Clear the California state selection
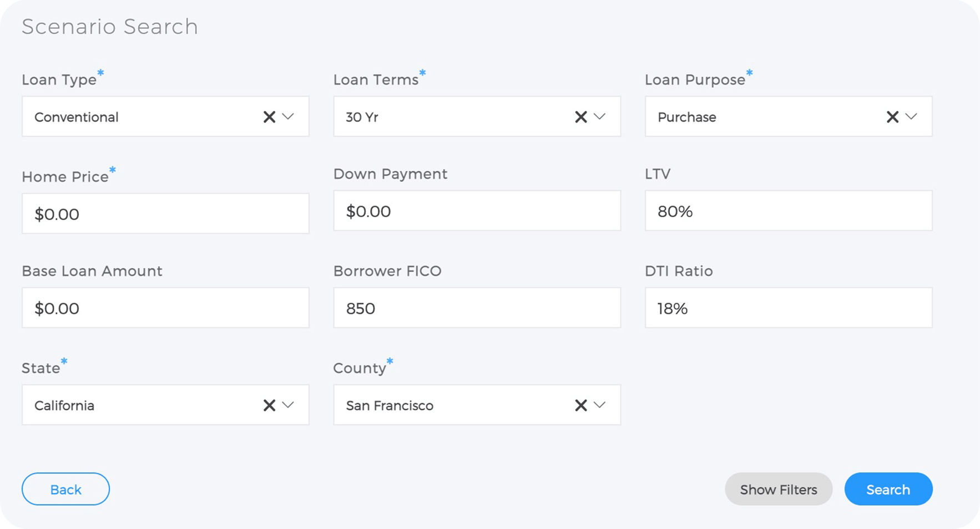This screenshot has height=529, width=980. coord(269,405)
